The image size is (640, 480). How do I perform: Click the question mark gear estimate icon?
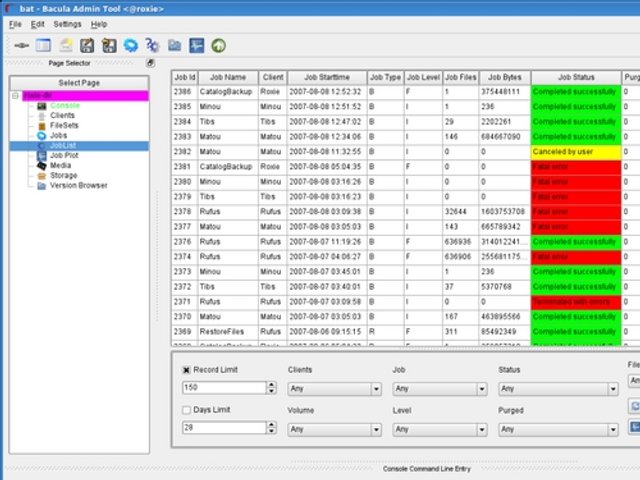(x=152, y=45)
